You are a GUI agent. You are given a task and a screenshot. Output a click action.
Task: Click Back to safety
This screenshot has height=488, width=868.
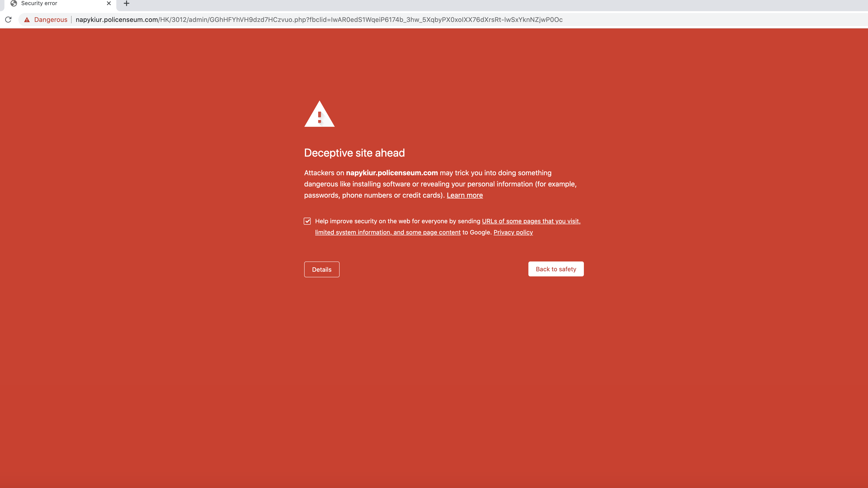556,269
